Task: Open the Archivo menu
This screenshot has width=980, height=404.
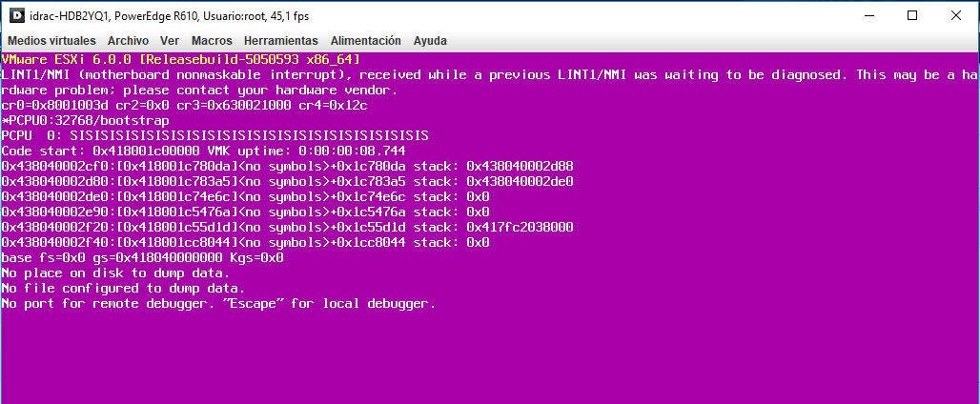Action: point(128,41)
